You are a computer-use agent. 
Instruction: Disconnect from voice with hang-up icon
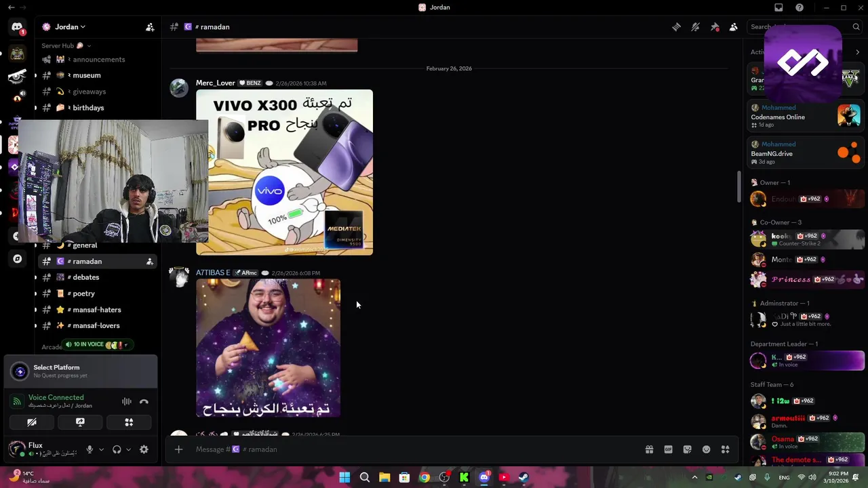point(144,402)
